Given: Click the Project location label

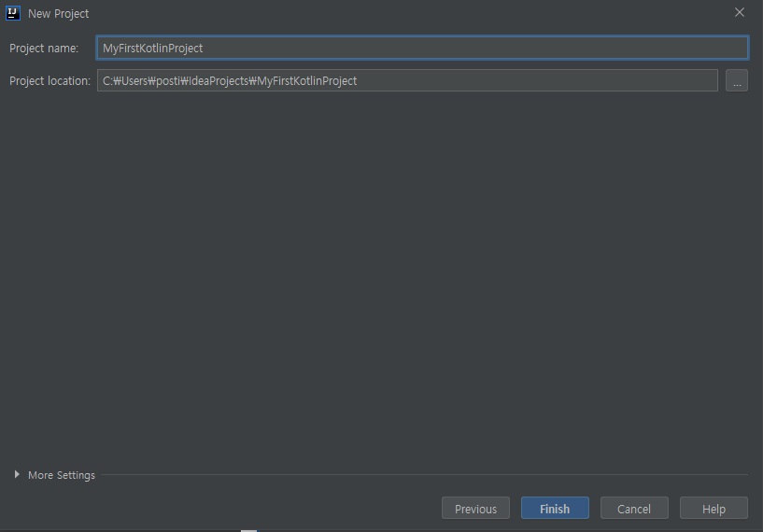Looking at the screenshot, I should [49, 80].
